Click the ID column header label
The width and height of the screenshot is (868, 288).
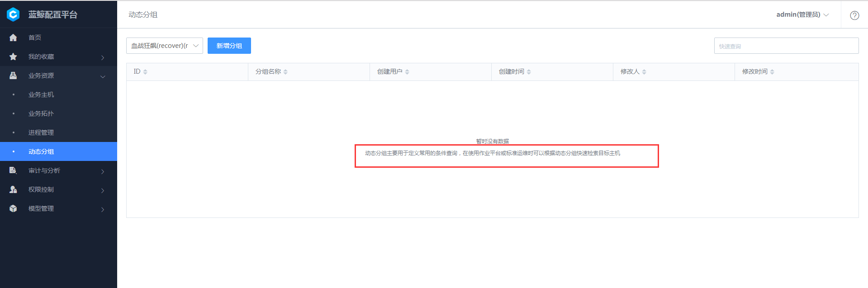tap(137, 71)
